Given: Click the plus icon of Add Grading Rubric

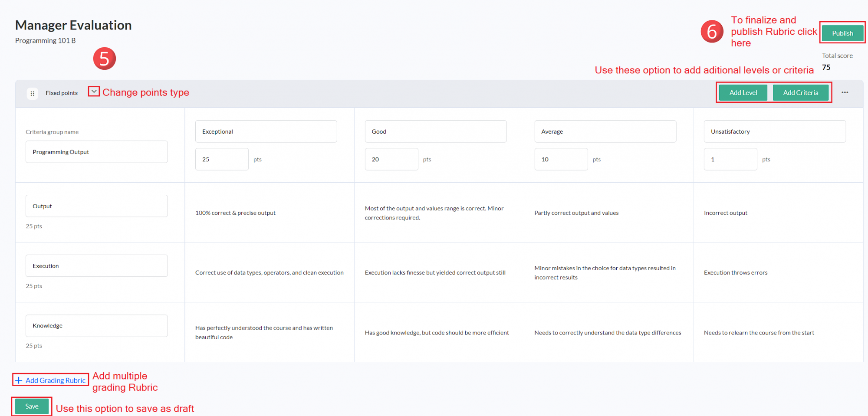Looking at the screenshot, I should click(x=19, y=380).
